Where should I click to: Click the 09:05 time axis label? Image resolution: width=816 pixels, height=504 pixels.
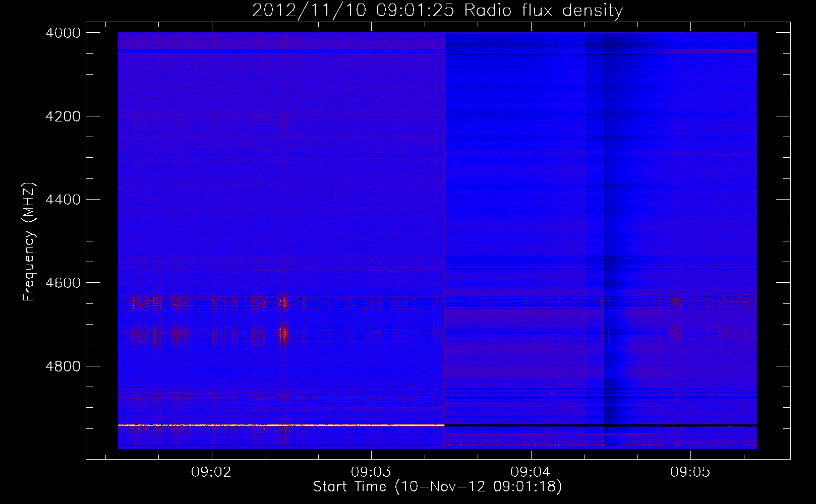(690, 472)
